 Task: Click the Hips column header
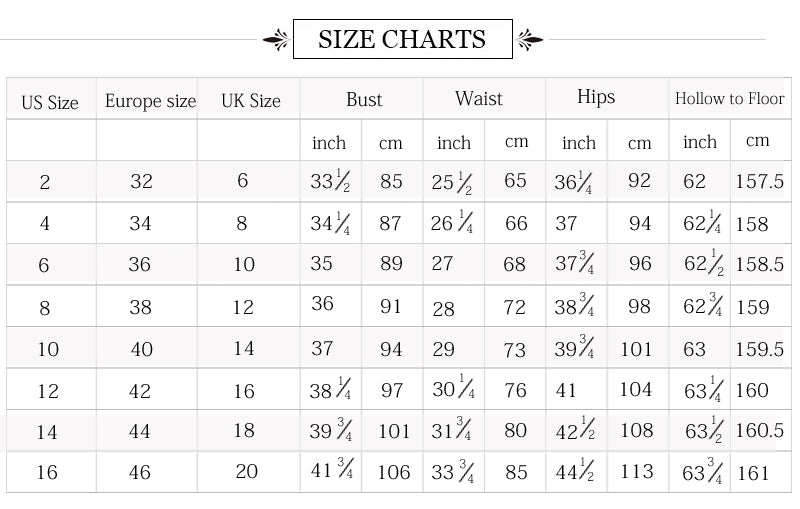596,97
